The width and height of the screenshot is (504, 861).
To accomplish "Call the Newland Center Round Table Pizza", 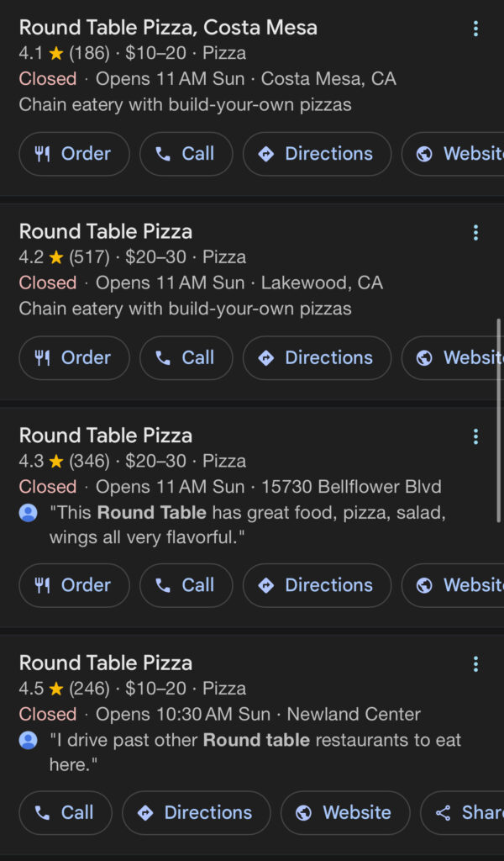I will coord(65,813).
